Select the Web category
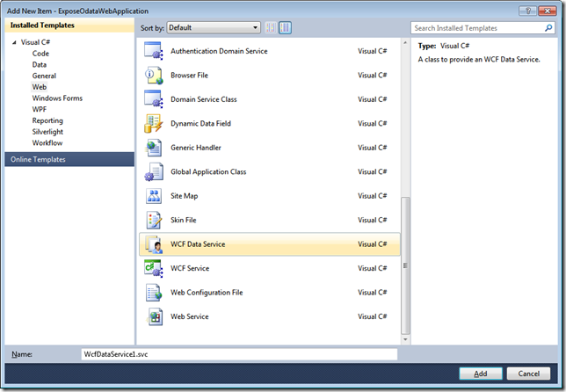This screenshot has height=392, width=566. 40,87
